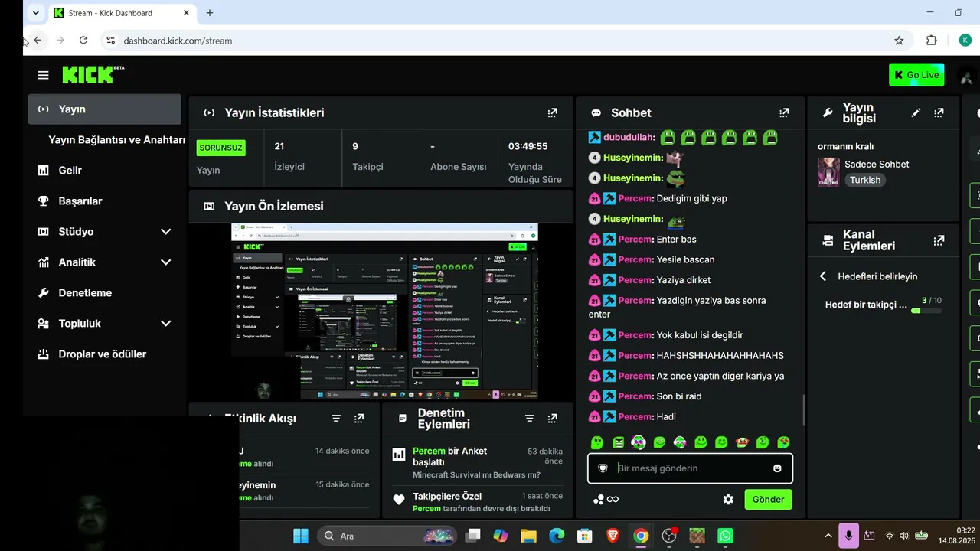Edit stream info with the pencil icon
This screenshot has width=980, height=551.
pyautogui.click(x=916, y=112)
